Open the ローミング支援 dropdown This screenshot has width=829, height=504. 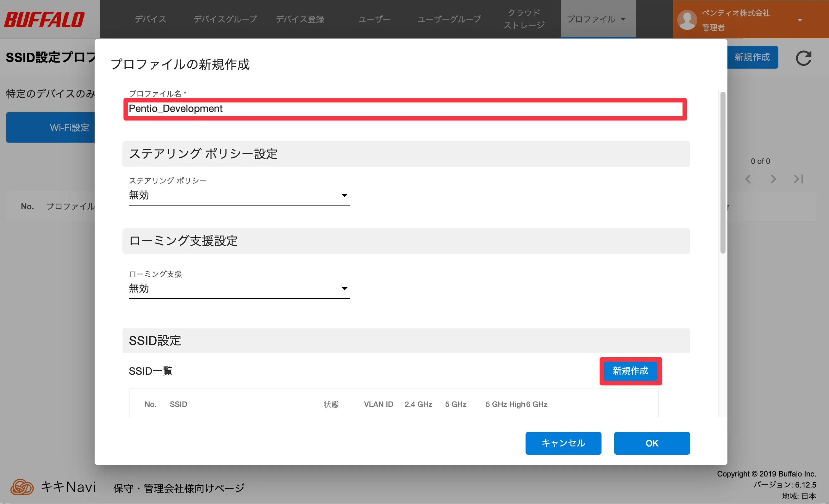tap(239, 288)
